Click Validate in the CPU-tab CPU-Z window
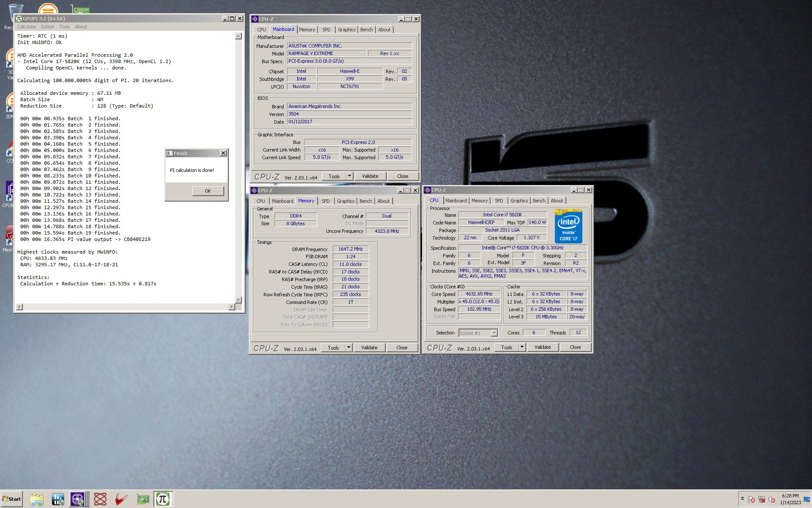This screenshot has width=812, height=508. pyautogui.click(x=543, y=347)
